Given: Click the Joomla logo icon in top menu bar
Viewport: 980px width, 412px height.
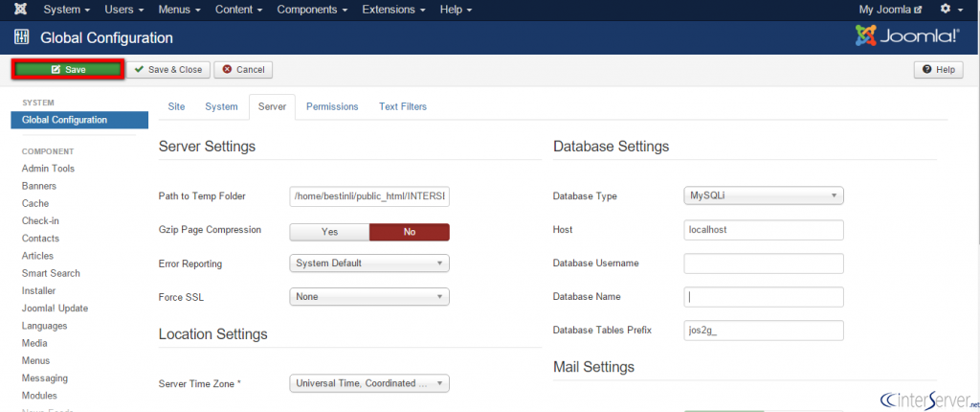Looking at the screenshot, I should point(20,10).
